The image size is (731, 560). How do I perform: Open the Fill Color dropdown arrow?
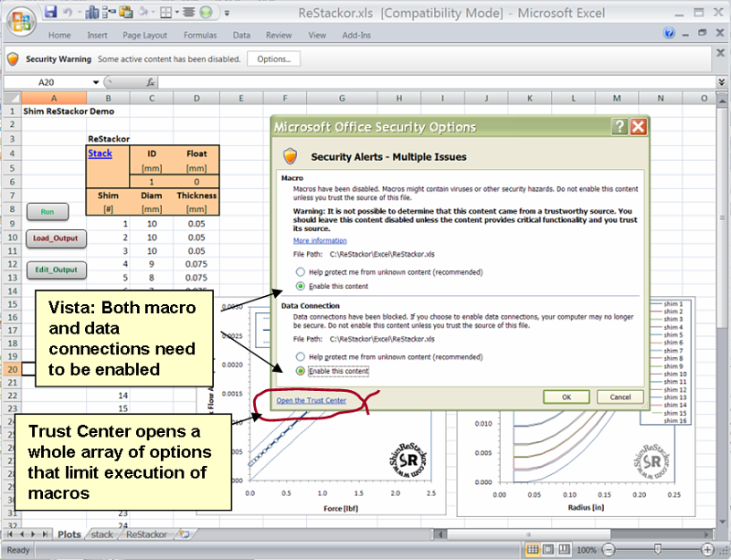coord(152,13)
